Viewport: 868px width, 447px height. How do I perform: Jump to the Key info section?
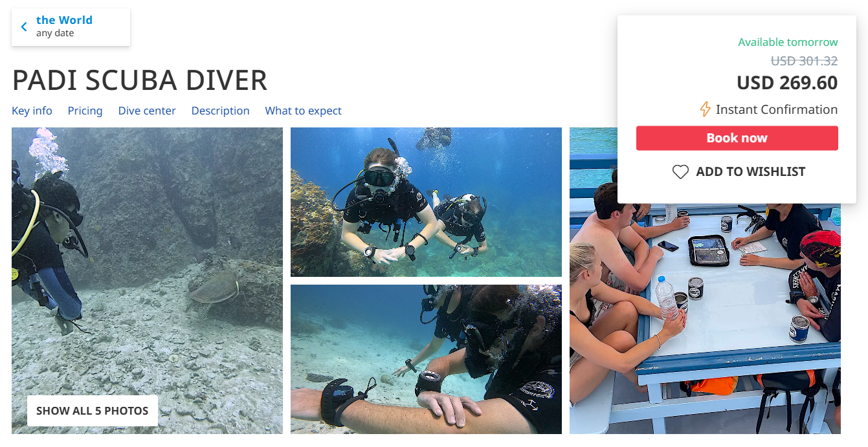[x=32, y=111]
